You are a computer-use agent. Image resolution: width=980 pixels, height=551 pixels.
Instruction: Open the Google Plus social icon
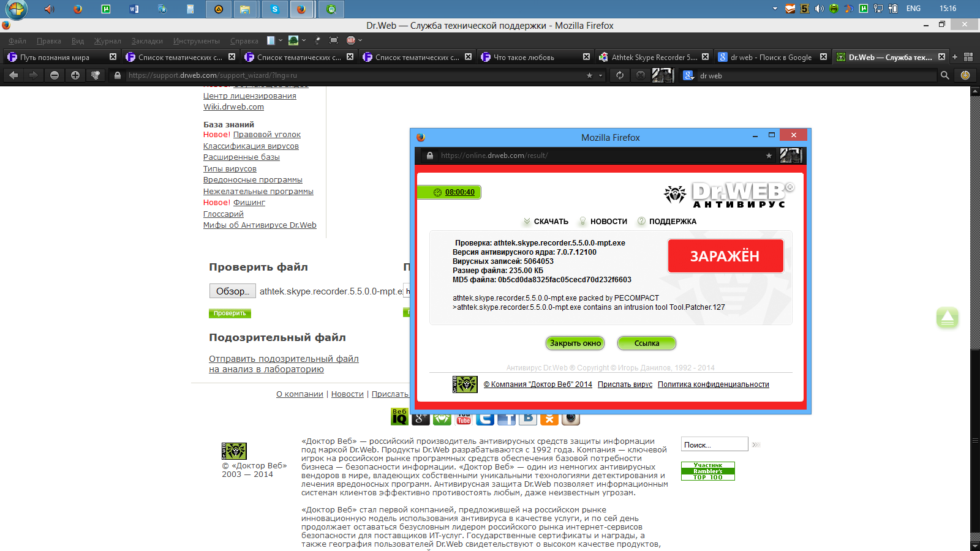coord(421,418)
